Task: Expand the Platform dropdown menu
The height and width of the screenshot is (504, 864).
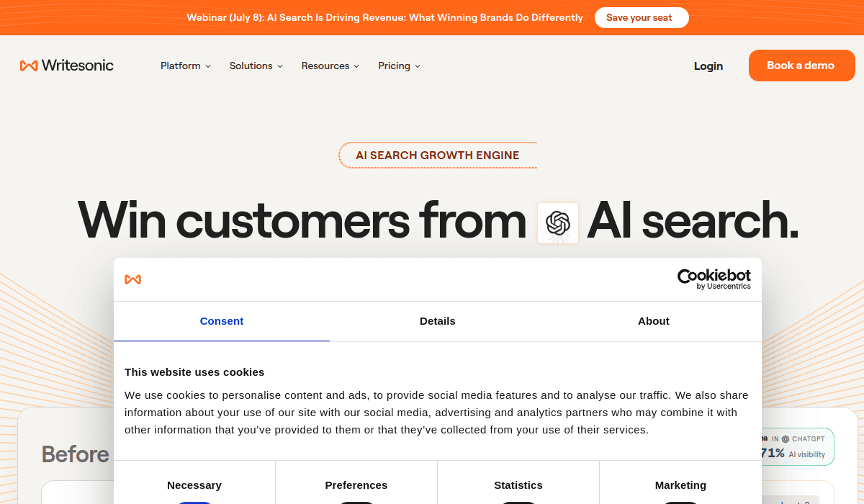Action: click(186, 66)
